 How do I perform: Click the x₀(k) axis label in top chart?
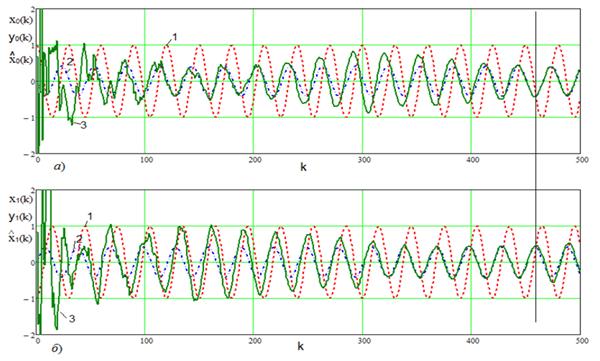[21, 20]
